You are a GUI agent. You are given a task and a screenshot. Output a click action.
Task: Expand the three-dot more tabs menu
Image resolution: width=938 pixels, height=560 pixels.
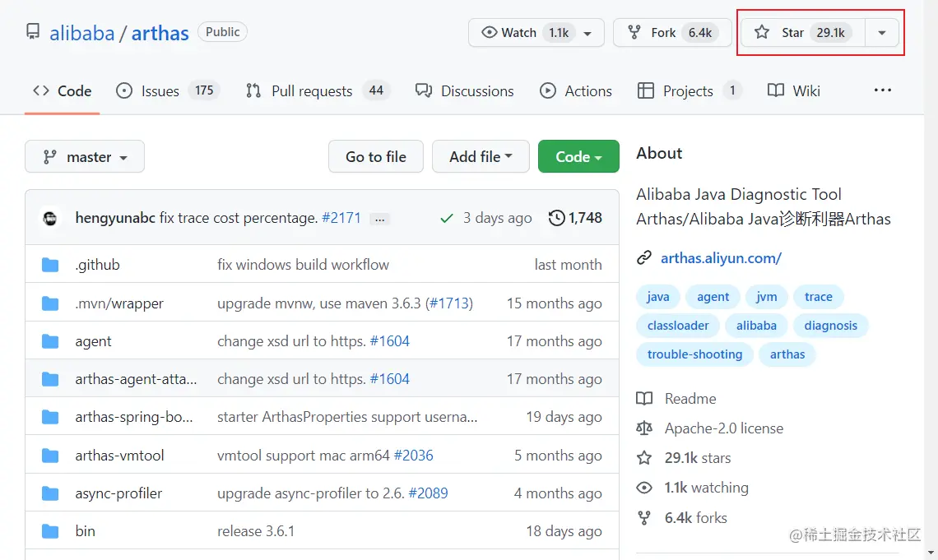coord(882,90)
